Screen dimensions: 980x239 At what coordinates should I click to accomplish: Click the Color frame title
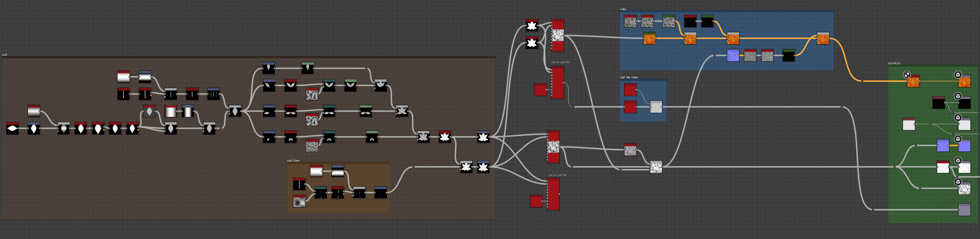pos(623,9)
